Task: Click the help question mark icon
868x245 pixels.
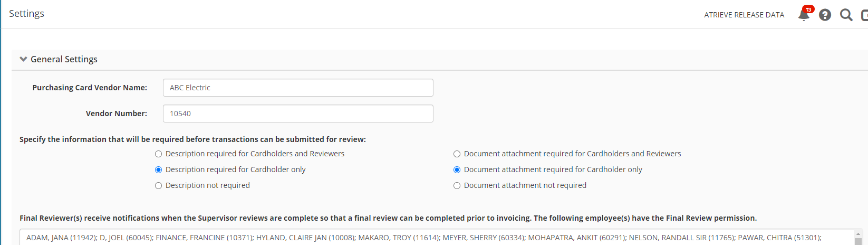Action: [825, 15]
